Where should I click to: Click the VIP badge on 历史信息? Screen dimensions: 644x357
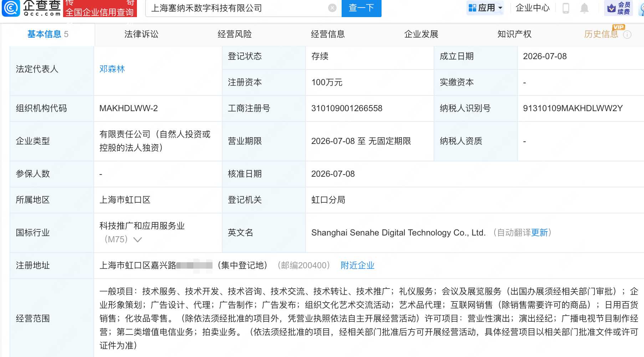pos(619,27)
